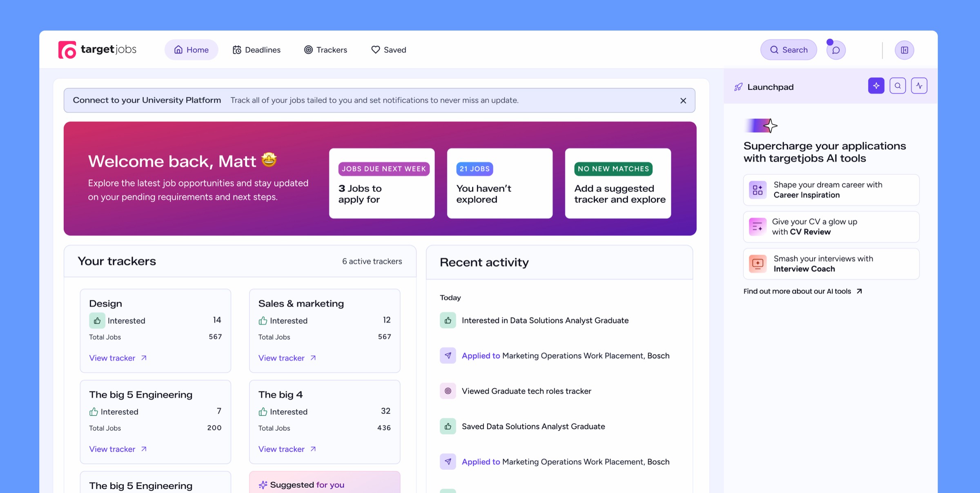This screenshot has width=980, height=493.
Task: Switch to the Saved tab
Action: pyautogui.click(x=388, y=50)
